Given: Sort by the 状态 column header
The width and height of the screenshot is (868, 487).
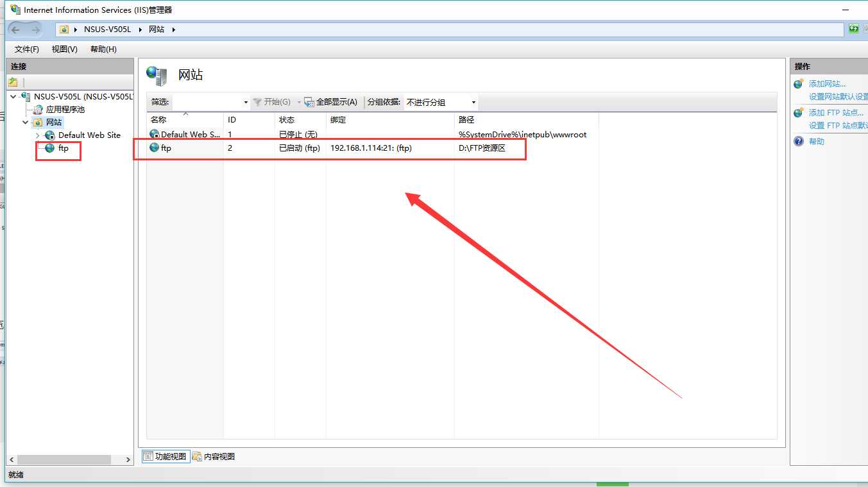Looking at the screenshot, I should pyautogui.click(x=300, y=120).
